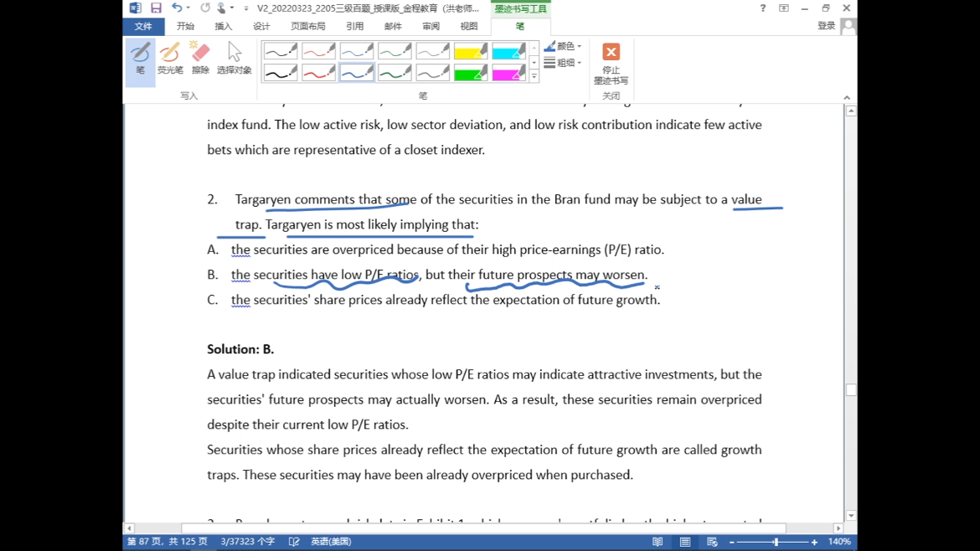Activate the Eraser (擦除) tool
980x551 pixels.
click(x=200, y=59)
